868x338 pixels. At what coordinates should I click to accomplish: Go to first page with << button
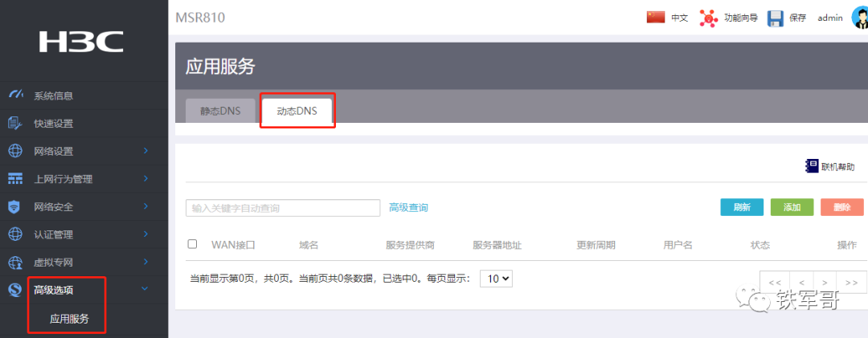(x=775, y=282)
